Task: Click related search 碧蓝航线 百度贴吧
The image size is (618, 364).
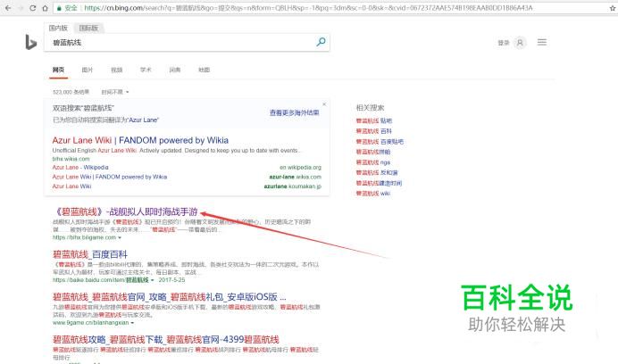Action: (x=380, y=142)
